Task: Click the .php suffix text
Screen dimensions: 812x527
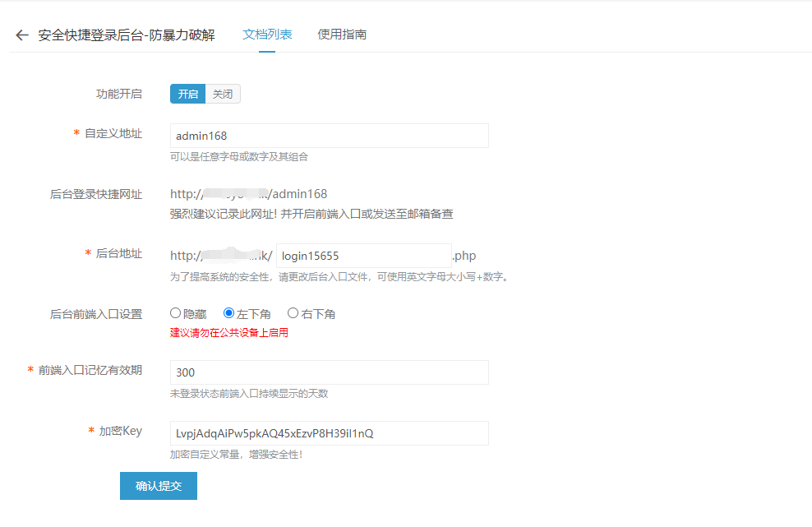Action: point(464,256)
